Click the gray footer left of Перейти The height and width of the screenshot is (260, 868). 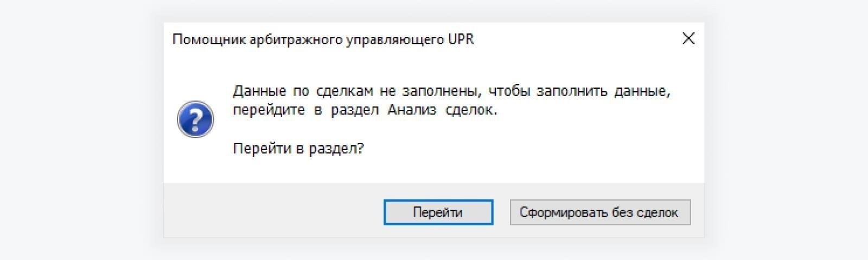(271, 211)
